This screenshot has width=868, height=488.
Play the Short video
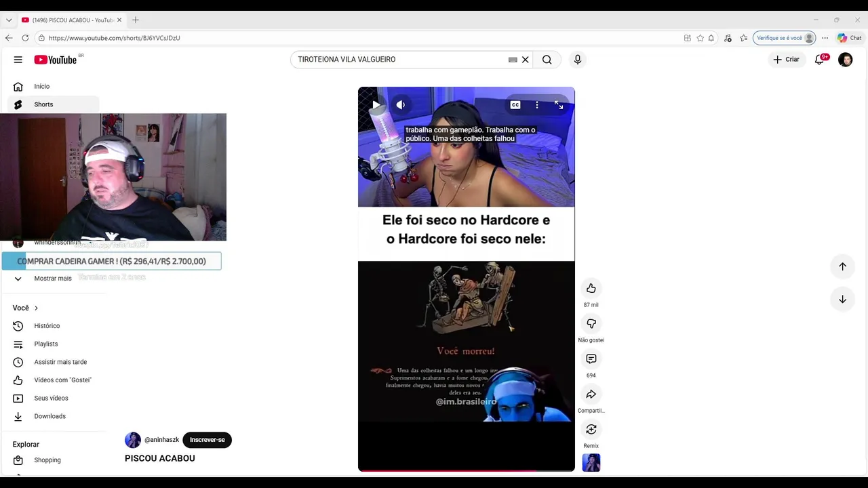376,105
